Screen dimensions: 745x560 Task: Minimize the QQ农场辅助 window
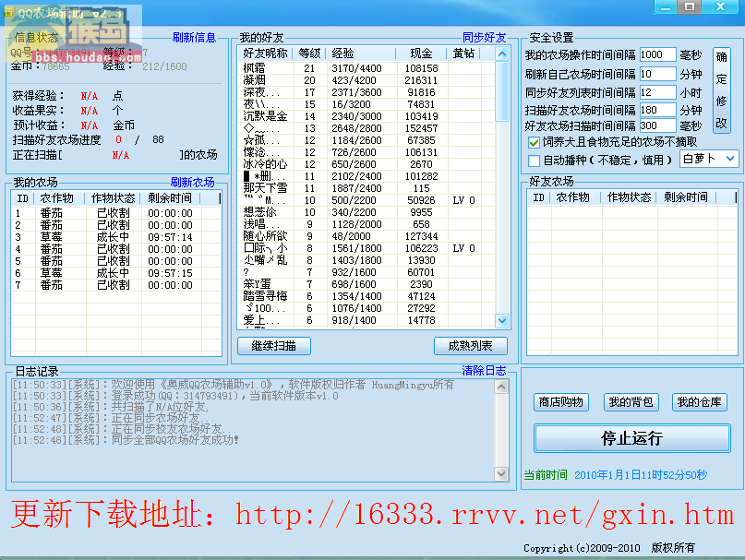666,7
